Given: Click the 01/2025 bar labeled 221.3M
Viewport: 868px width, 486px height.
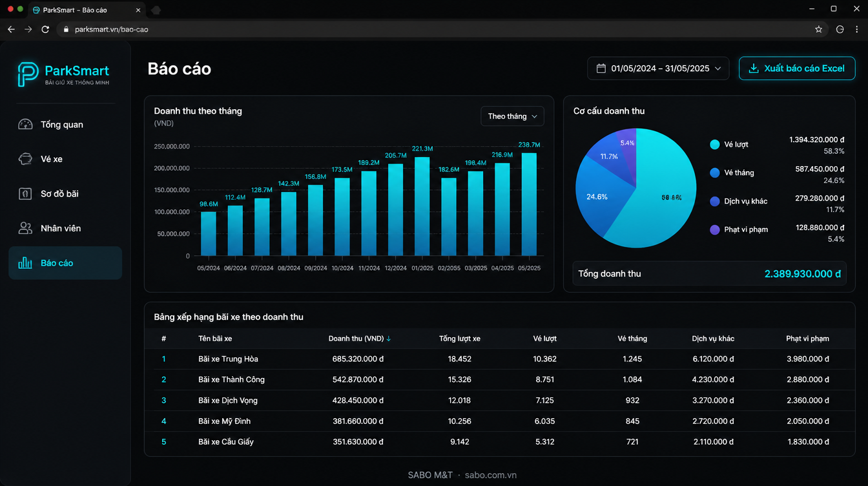Looking at the screenshot, I should click(x=422, y=206).
